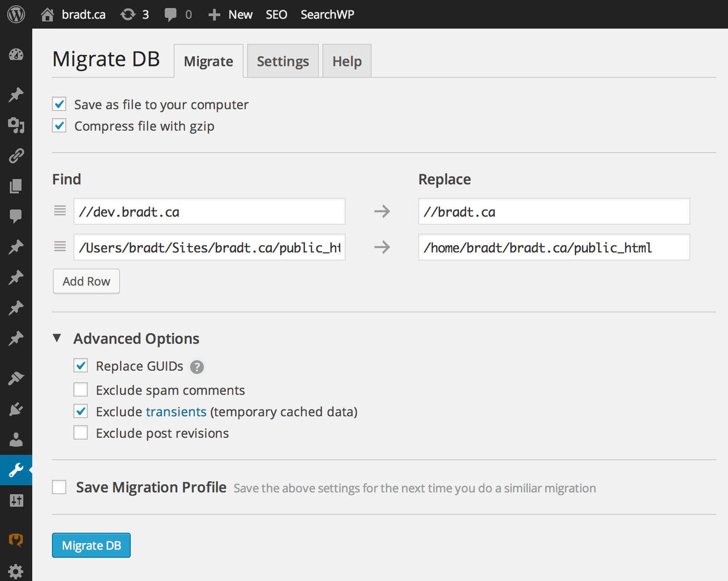Collapse the Advanced Options section
Image resolution: width=728 pixels, height=581 pixels.
(57, 338)
